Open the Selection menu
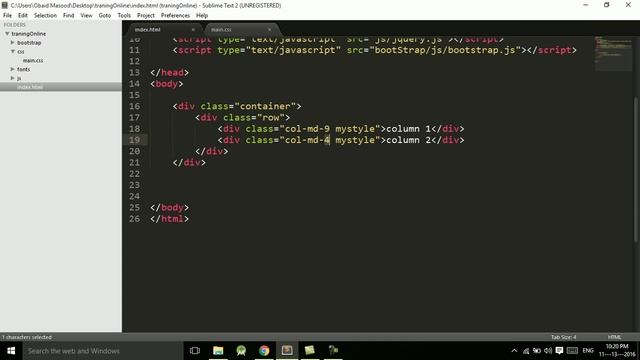 (45, 16)
